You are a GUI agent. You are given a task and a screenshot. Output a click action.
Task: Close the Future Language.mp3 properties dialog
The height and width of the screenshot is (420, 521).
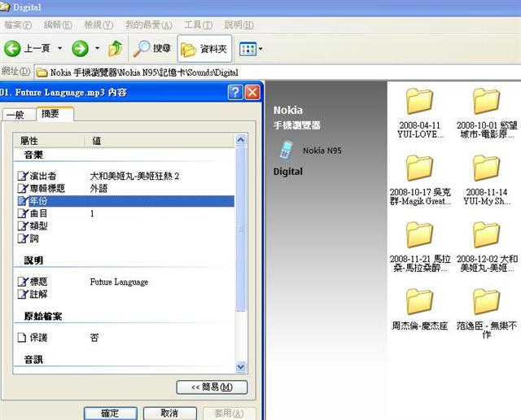(x=252, y=92)
